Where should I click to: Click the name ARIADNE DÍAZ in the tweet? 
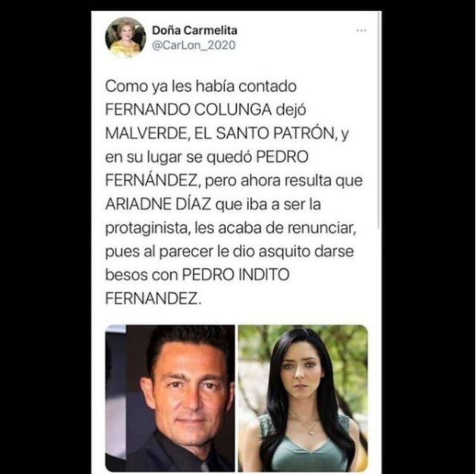click(158, 204)
